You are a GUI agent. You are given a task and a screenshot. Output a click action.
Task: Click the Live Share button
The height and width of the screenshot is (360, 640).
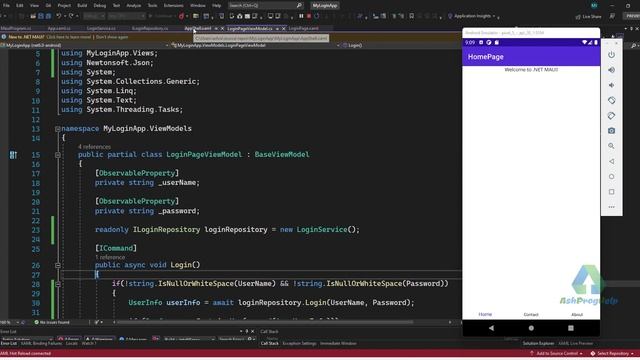point(588,16)
